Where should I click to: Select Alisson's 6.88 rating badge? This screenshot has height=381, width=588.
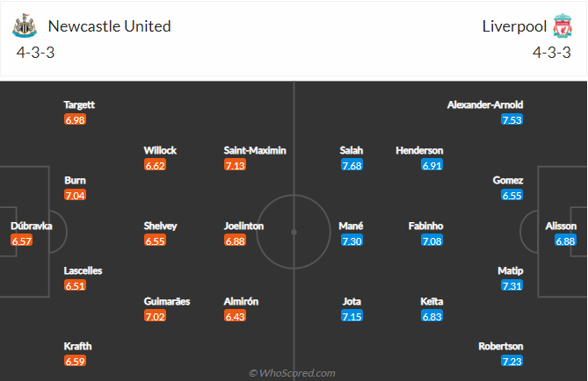click(565, 241)
